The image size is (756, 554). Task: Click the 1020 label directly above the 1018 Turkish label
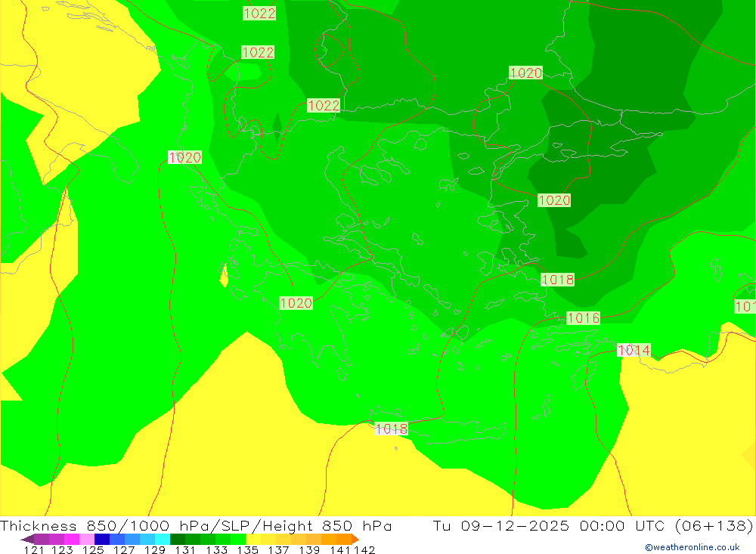[554, 200]
